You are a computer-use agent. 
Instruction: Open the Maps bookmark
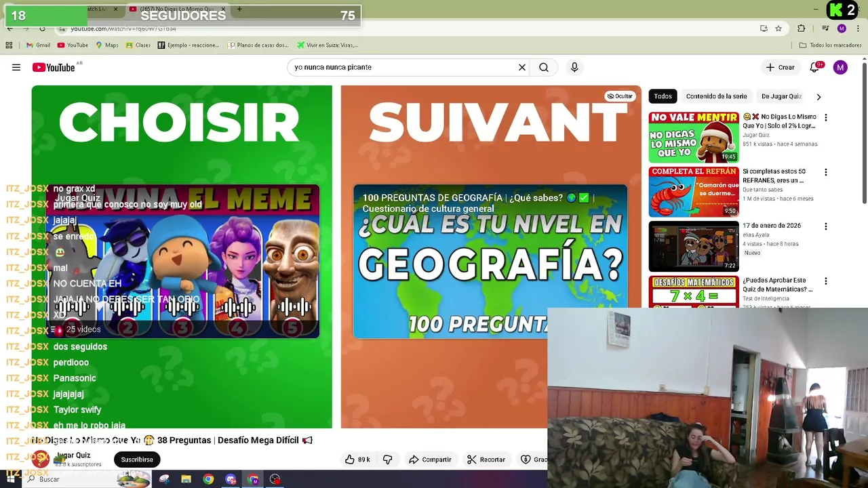click(x=107, y=45)
